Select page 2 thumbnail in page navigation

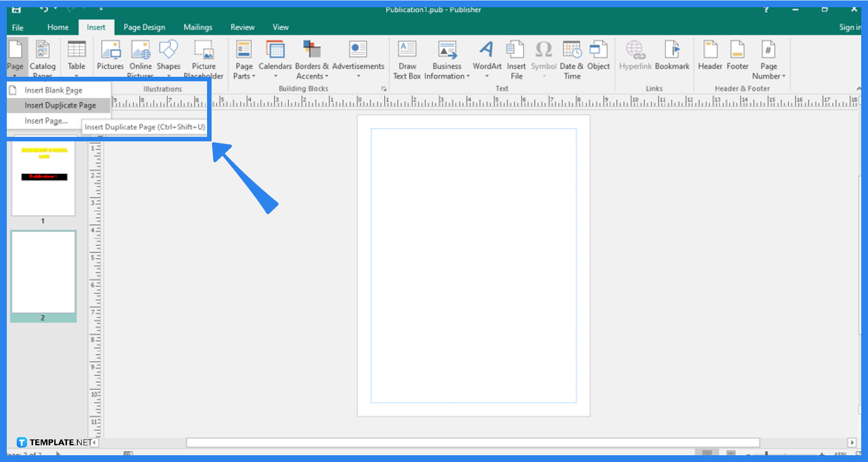43,273
